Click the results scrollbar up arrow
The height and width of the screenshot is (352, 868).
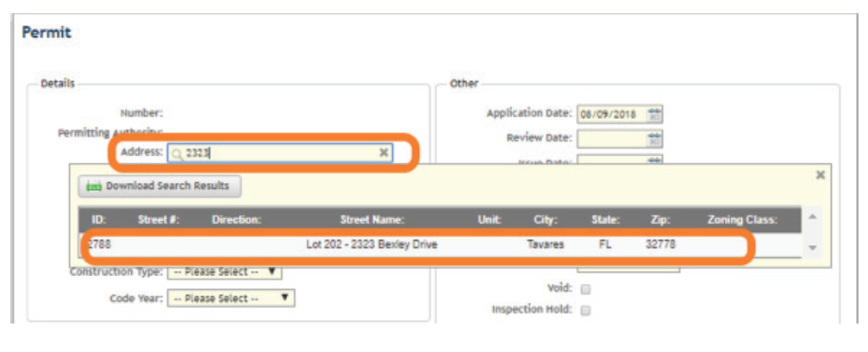[x=811, y=217]
